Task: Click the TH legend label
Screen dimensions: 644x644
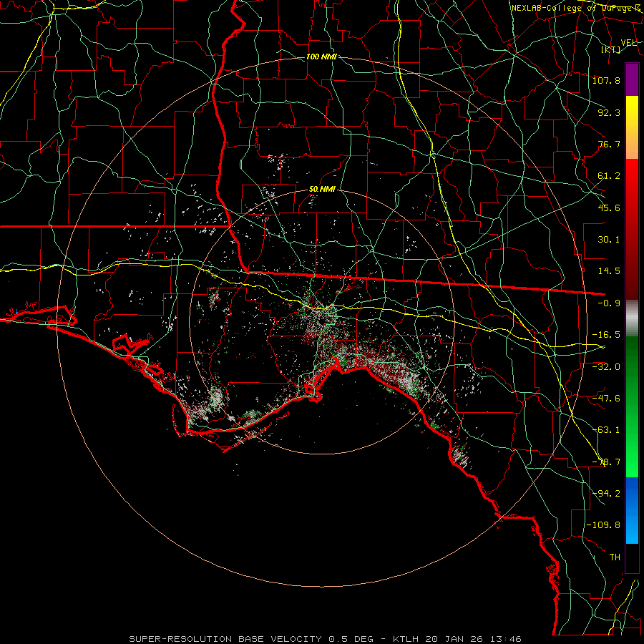Action: pyautogui.click(x=615, y=557)
